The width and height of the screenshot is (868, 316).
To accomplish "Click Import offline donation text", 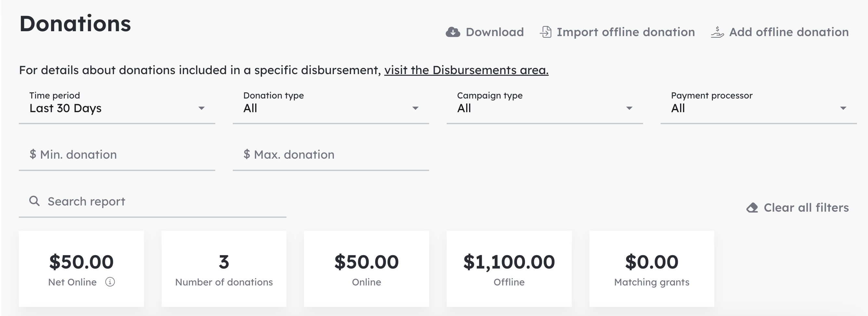I will coord(625,32).
